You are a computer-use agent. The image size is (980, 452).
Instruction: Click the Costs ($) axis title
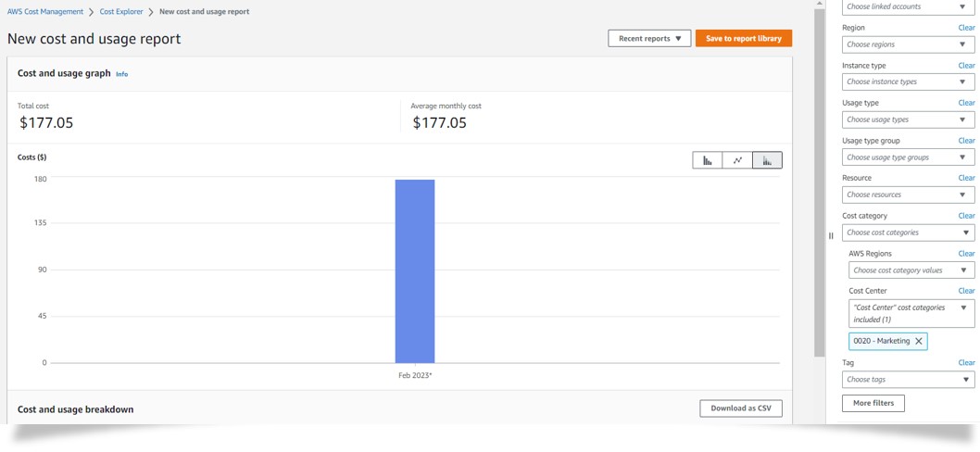point(31,157)
